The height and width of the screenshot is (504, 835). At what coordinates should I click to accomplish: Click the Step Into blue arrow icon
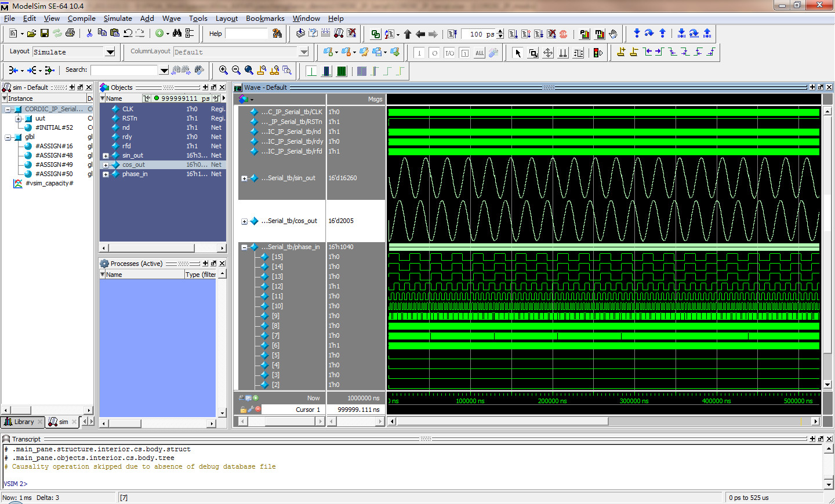pos(637,34)
